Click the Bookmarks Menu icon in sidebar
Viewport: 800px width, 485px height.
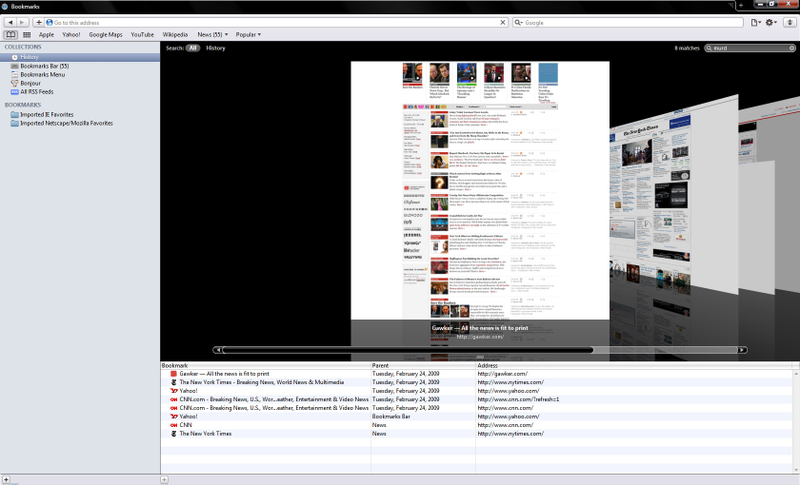15,74
